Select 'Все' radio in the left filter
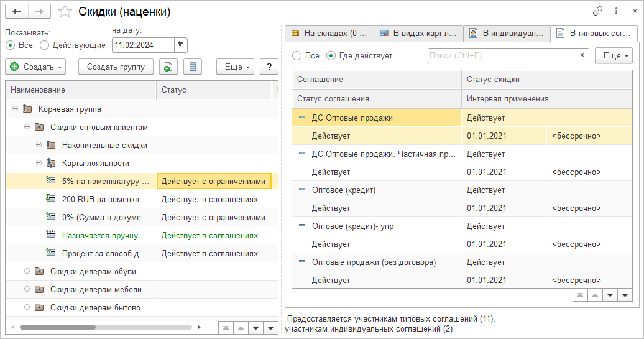 coord(10,45)
